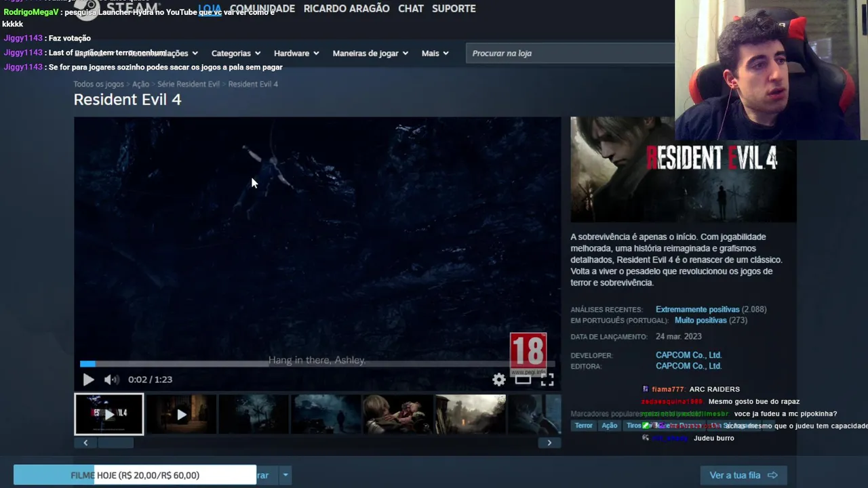The height and width of the screenshot is (488, 868).
Task: Expand the Categorias dropdown
Action: coord(236,53)
